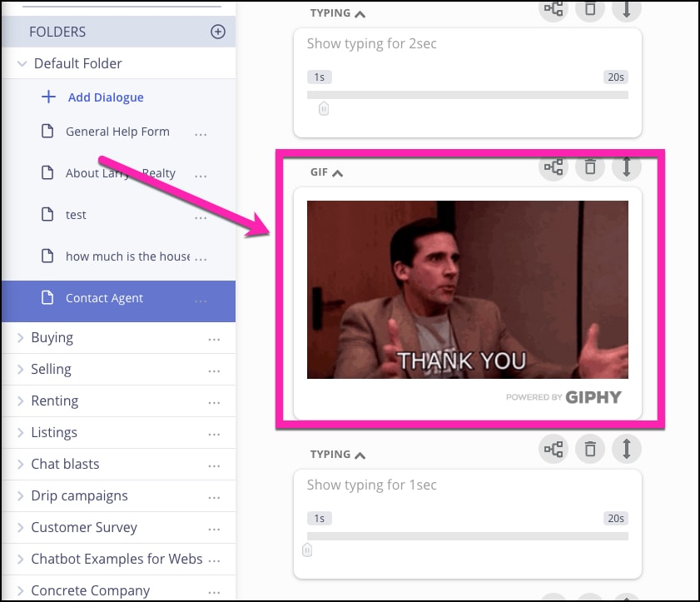Open the connection icon on the GIF block
This screenshot has height=602, width=700.
554,167
